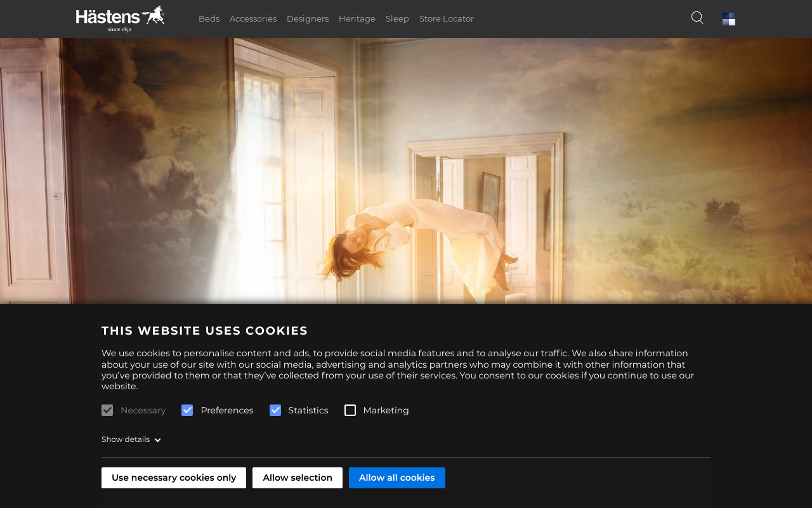Click the Allow selection button
Screen dimensions: 812x508
(x=298, y=478)
